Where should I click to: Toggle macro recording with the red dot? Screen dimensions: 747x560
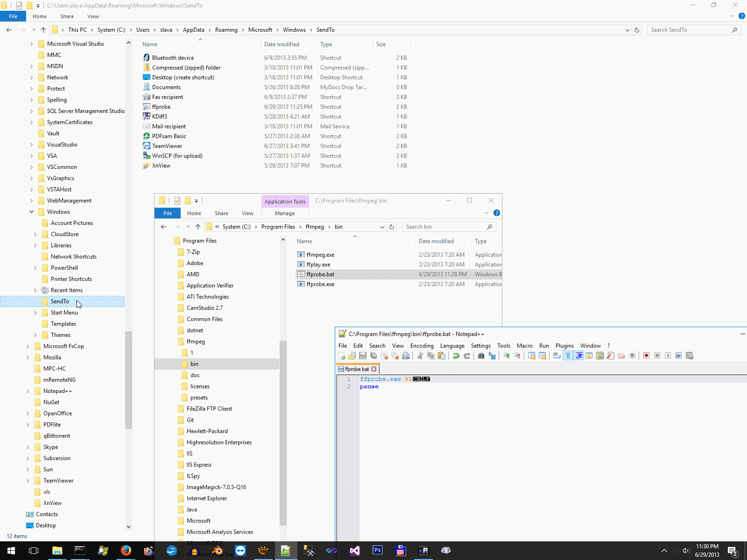(x=647, y=356)
